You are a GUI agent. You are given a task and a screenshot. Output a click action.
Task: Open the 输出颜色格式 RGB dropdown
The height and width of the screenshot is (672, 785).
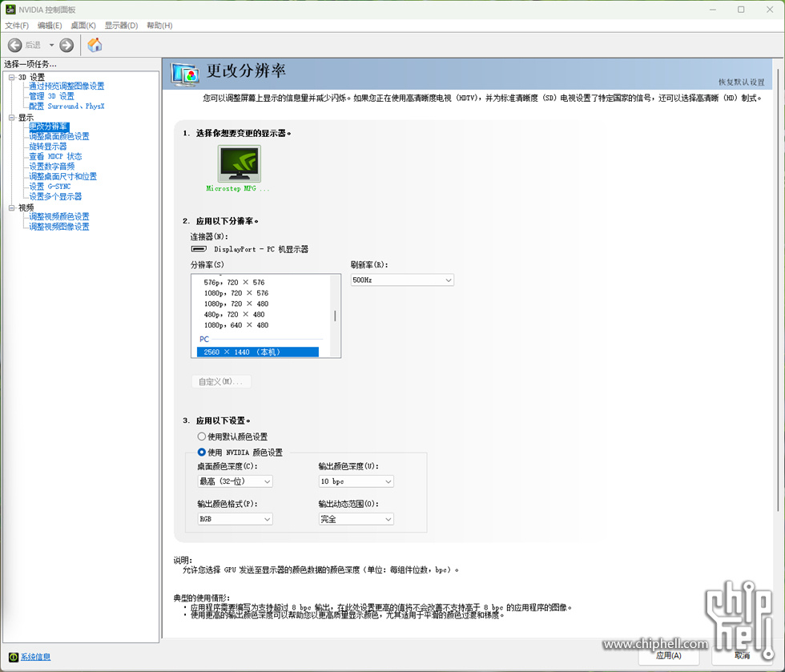click(235, 519)
